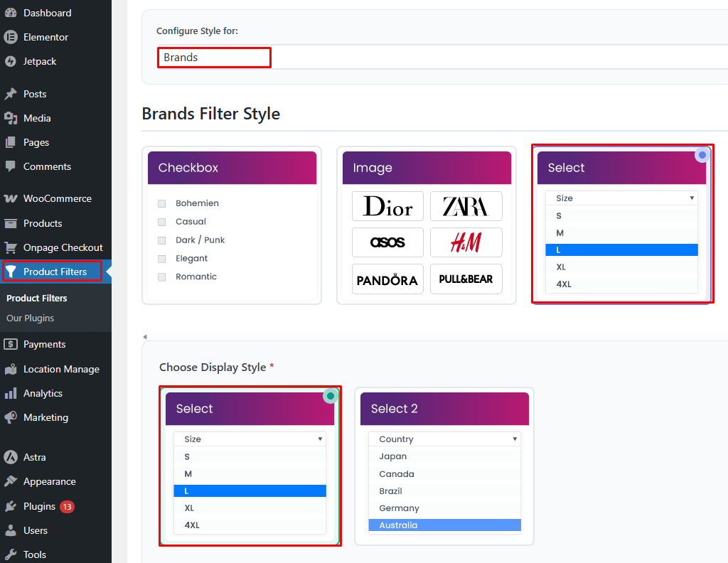This screenshot has width=728, height=563.
Task: Click the Elementor logo icon
Action: [11, 37]
